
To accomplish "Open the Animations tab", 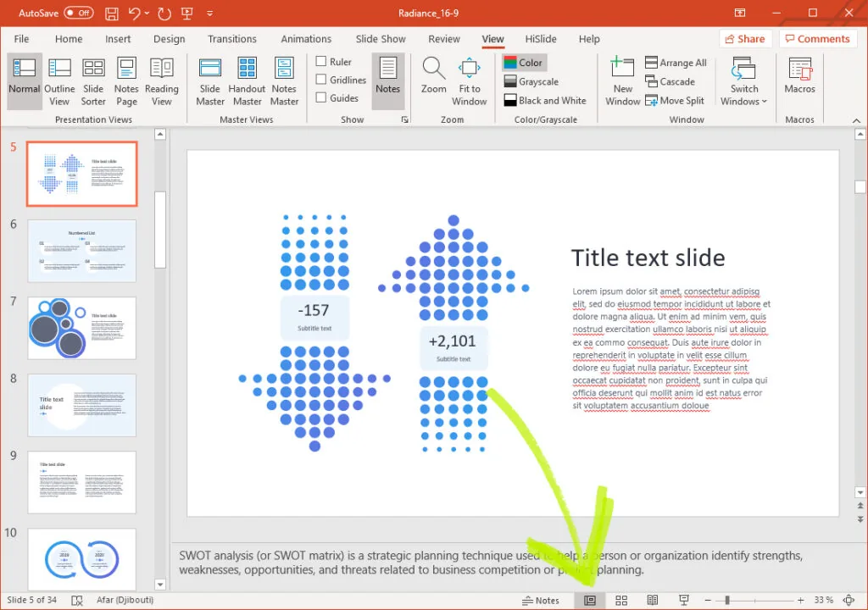I will pos(306,39).
